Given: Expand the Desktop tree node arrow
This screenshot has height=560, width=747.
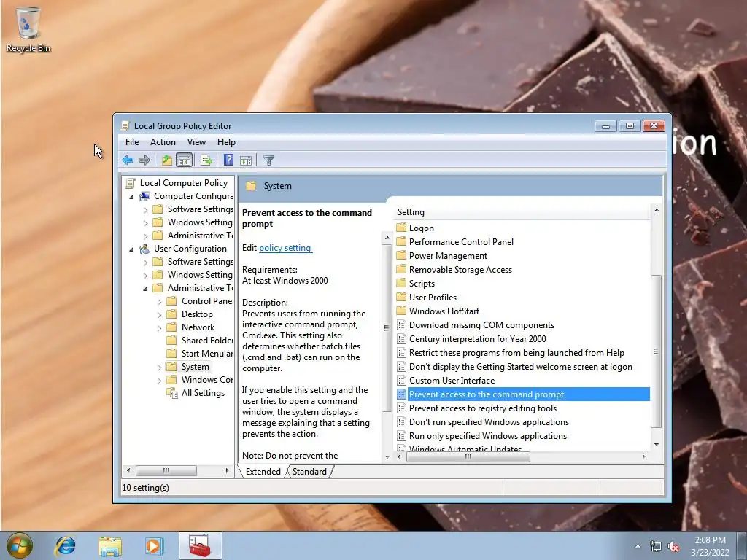Looking at the screenshot, I should point(160,315).
